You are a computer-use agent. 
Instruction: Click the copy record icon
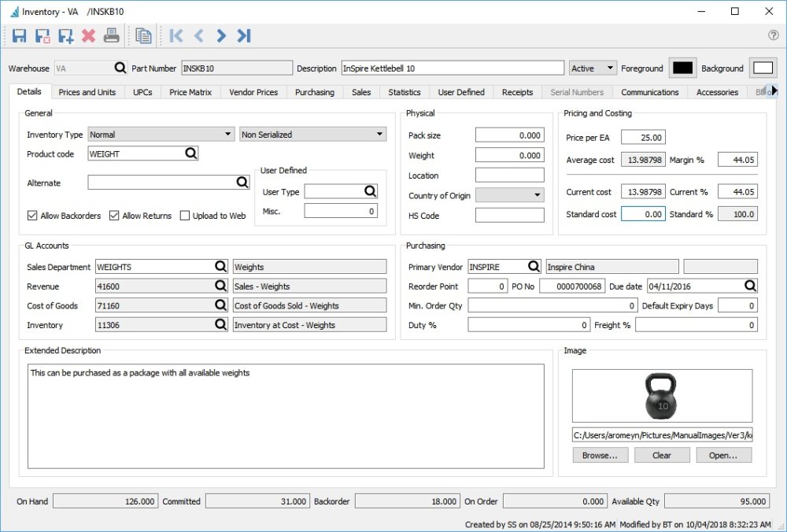[143, 35]
